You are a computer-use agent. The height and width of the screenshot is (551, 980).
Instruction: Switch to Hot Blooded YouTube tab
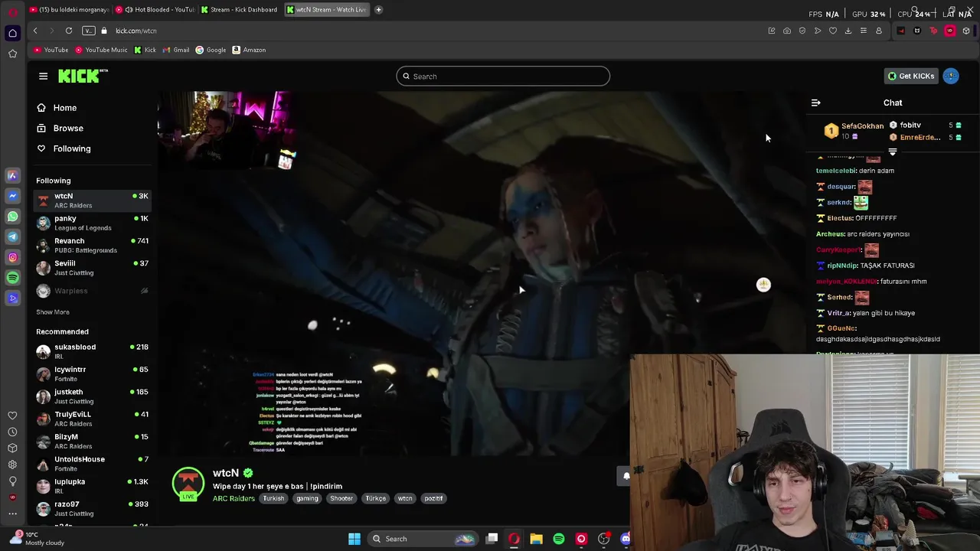[x=155, y=9]
